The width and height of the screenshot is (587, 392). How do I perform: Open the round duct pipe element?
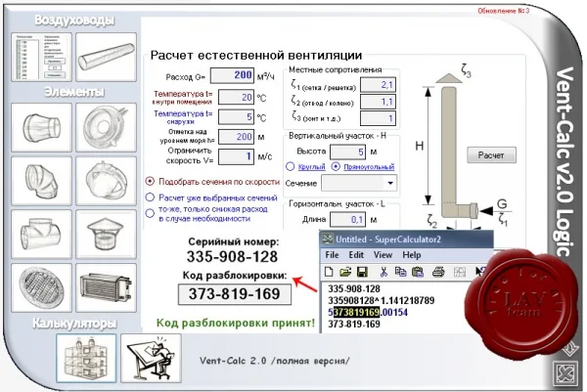(107, 58)
